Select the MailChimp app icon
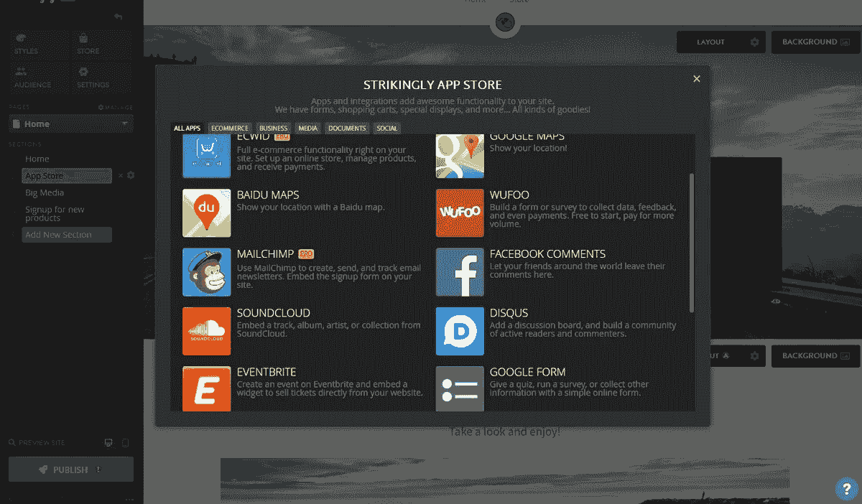The height and width of the screenshot is (504, 862). click(x=206, y=272)
